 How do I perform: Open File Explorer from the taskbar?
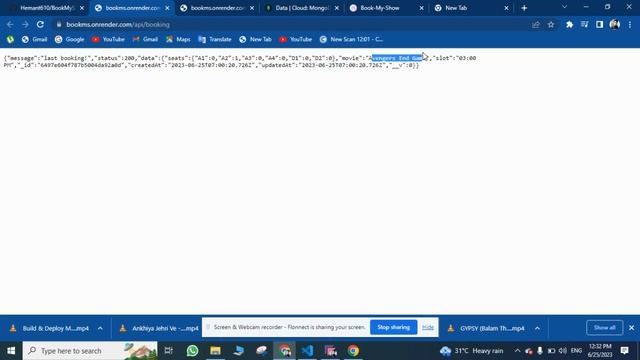point(215,351)
